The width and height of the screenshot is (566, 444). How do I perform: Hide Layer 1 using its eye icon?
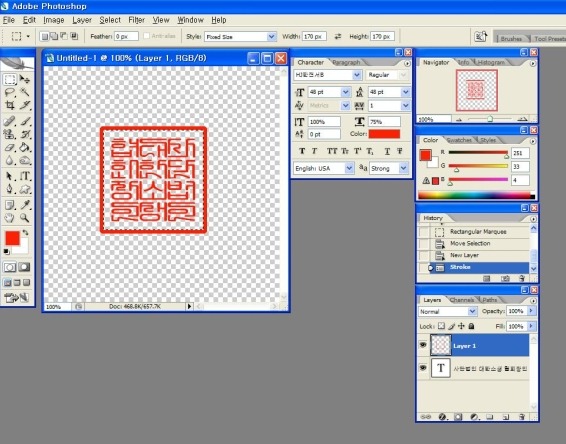point(423,345)
